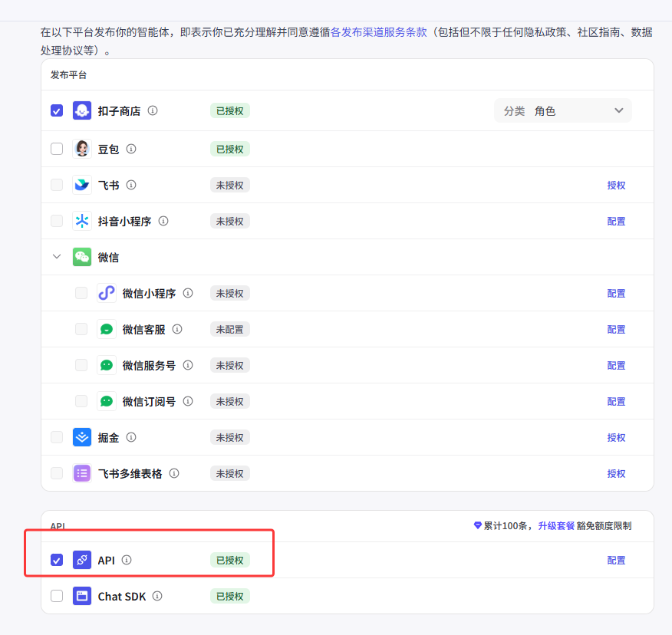Click the 微信小程序 icon
The width and height of the screenshot is (672, 635).
pos(107,293)
